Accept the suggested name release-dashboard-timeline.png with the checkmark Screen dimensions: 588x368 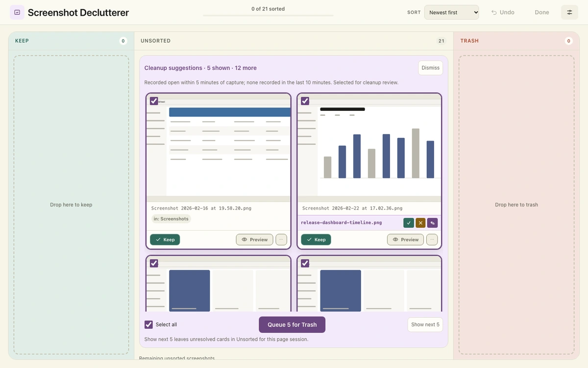pos(409,223)
